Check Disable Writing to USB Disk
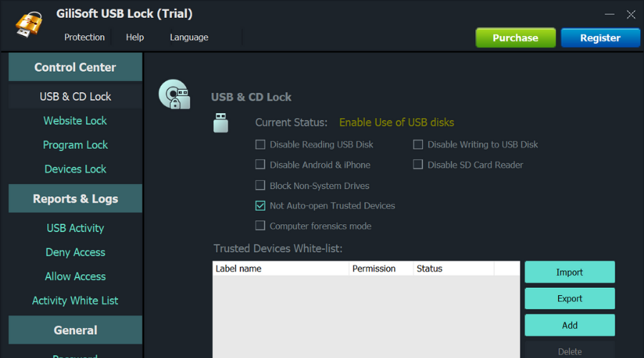 click(x=418, y=145)
